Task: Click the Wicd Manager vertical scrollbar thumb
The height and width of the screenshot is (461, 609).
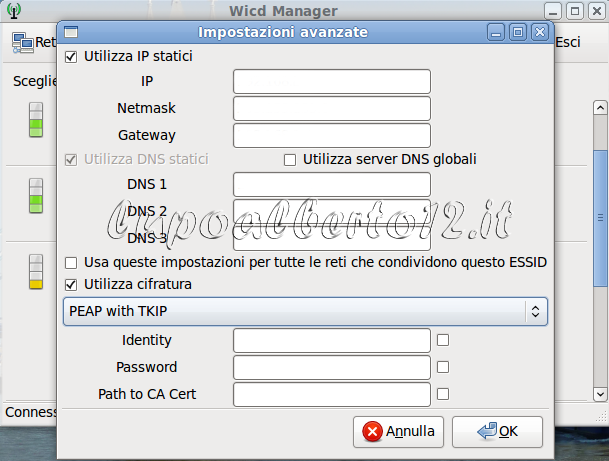Action: click(x=600, y=218)
